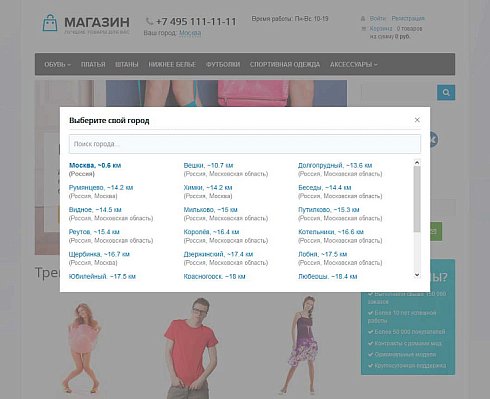
Task: Choose Реутов in city list
Action: (94, 232)
